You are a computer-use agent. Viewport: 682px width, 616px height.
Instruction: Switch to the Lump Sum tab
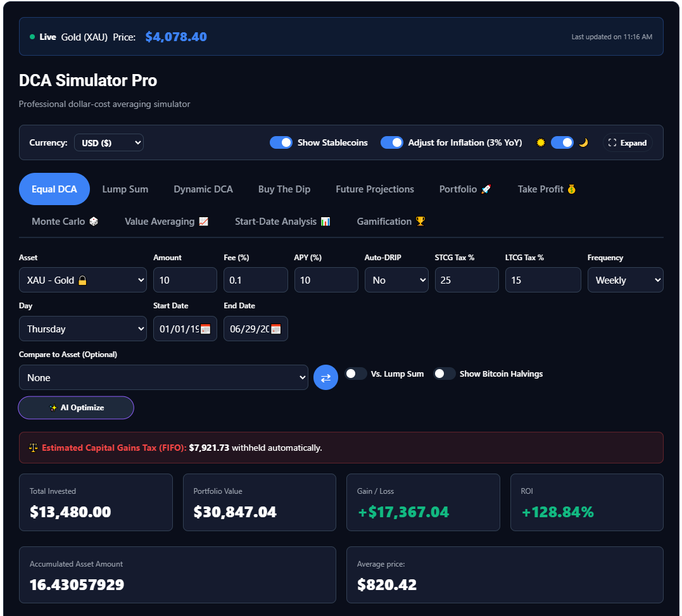(125, 189)
